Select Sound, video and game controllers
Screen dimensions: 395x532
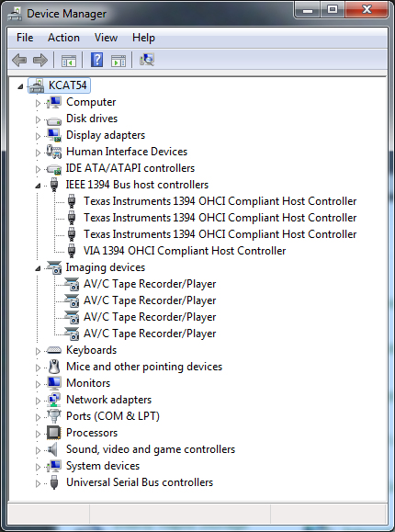click(151, 449)
